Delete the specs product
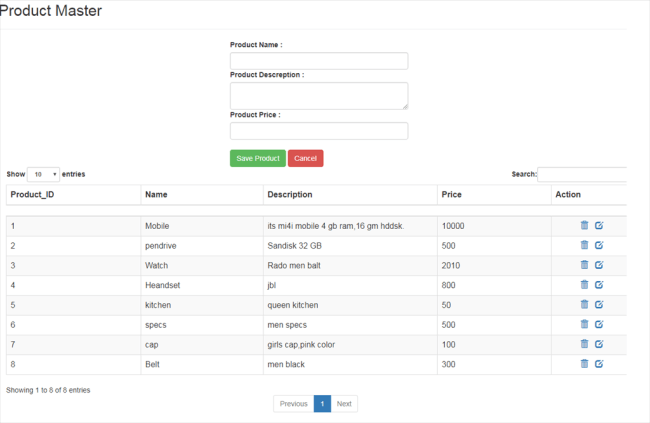 584,324
